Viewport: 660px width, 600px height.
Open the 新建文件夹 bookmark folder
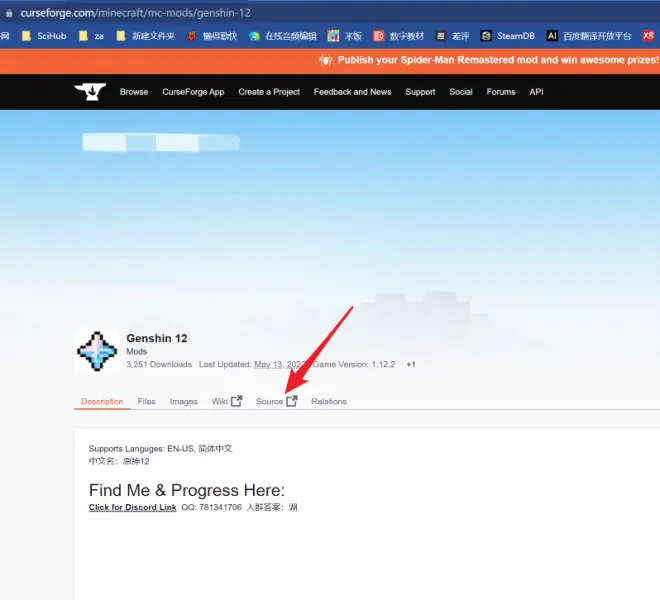pyautogui.click(x=145, y=36)
